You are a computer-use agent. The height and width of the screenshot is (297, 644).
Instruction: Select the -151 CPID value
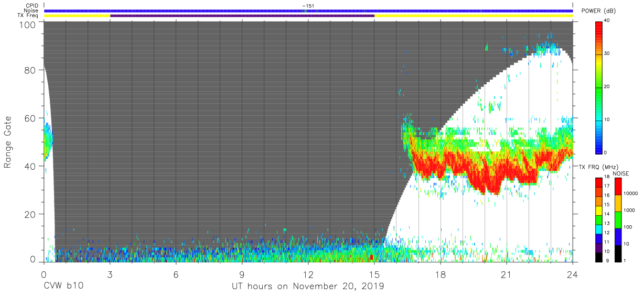pyautogui.click(x=308, y=5)
